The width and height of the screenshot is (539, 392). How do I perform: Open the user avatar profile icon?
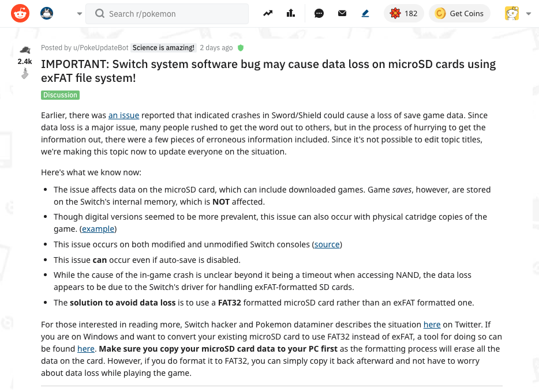512,13
